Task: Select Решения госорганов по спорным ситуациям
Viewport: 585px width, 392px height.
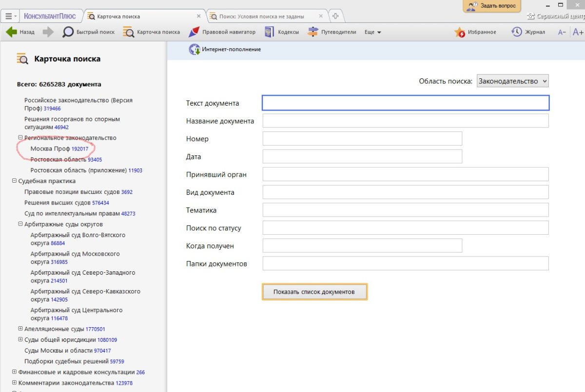Action: pyautogui.click(x=72, y=123)
